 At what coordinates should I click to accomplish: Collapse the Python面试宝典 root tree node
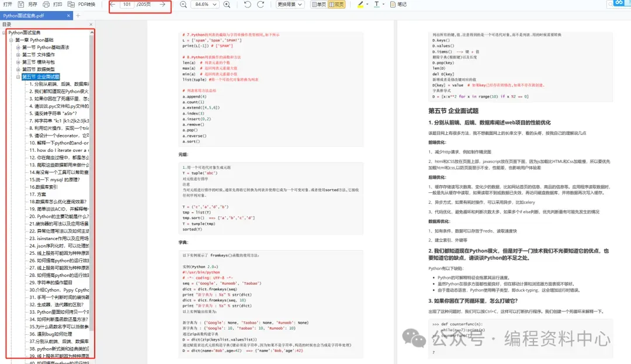click(x=4, y=33)
